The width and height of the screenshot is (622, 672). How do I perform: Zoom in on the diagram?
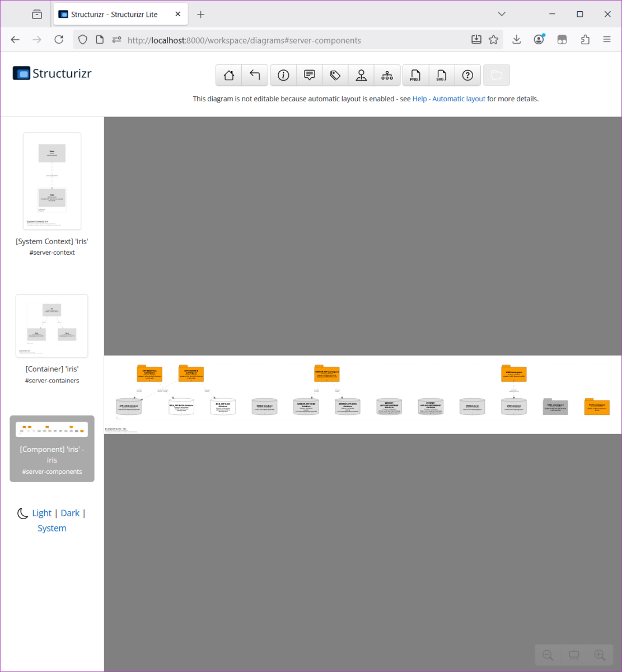click(600, 655)
